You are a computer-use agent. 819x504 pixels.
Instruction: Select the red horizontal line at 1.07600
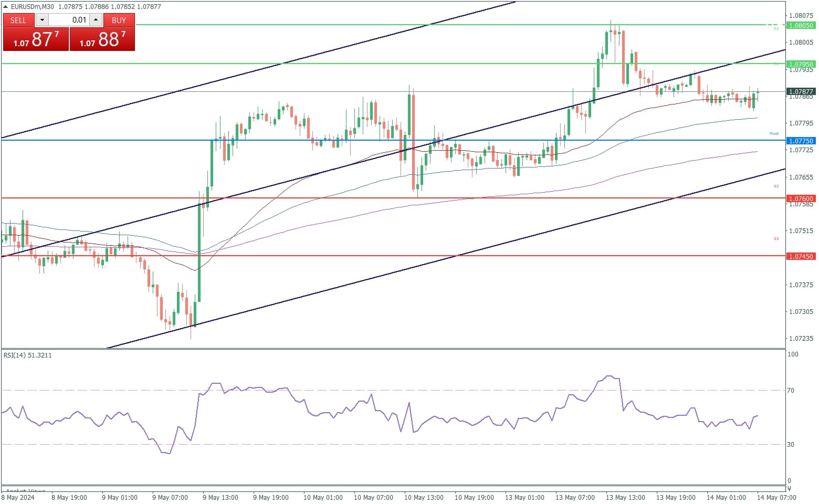tap(393, 198)
